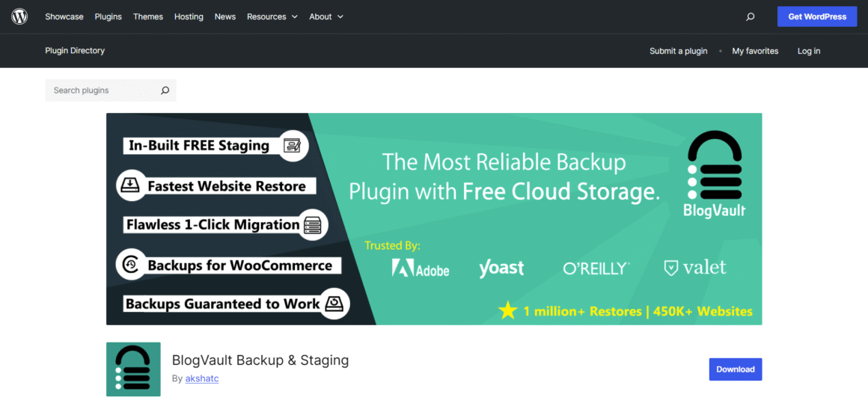Image resolution: width=868 pixels, height=406 pixels.
Task: Open the site search magnifier icon in header
Action: tap(750, 16)
